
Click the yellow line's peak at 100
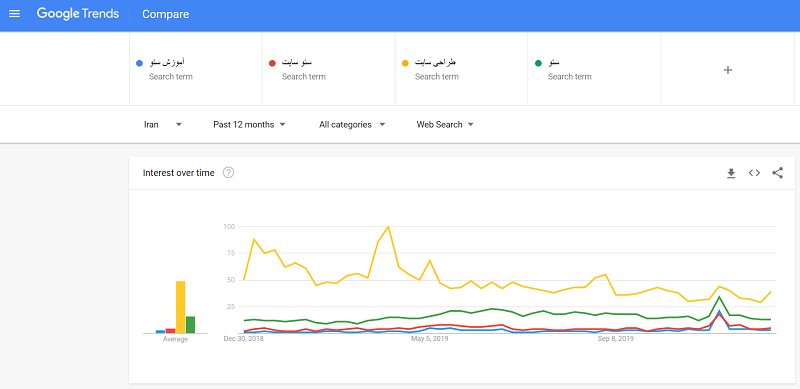coord(389,227)
